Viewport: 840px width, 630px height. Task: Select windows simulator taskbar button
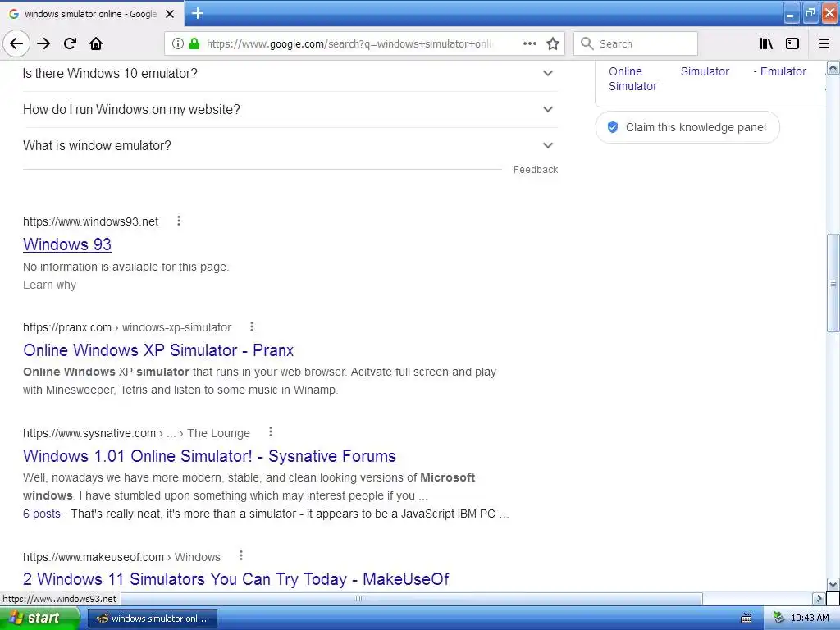(152, 619)
